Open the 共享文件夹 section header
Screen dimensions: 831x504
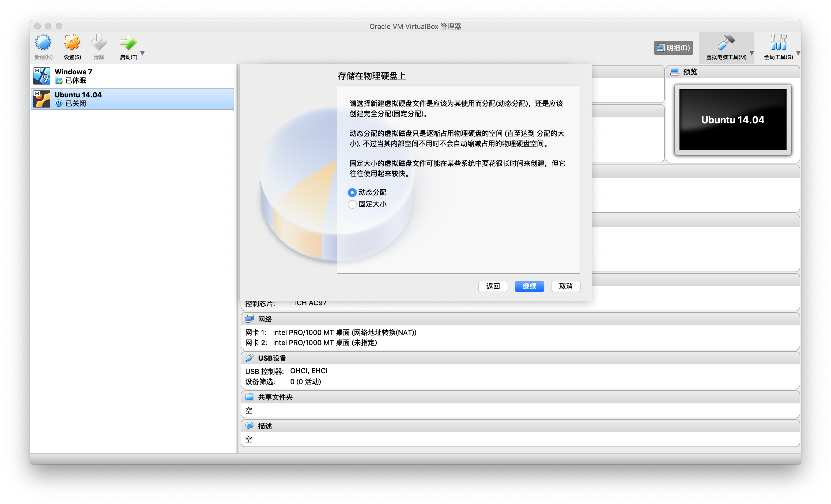pyautogui.click(x=520, y=397)
